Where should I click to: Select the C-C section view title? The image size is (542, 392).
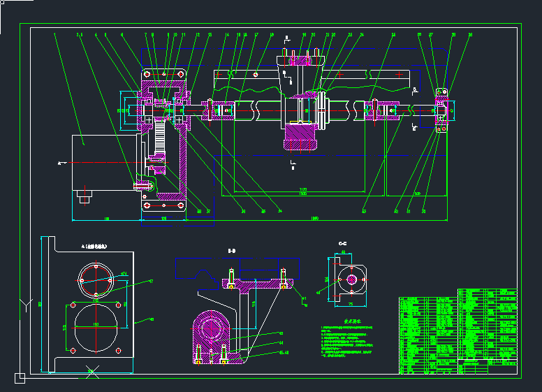pos(343,243)
